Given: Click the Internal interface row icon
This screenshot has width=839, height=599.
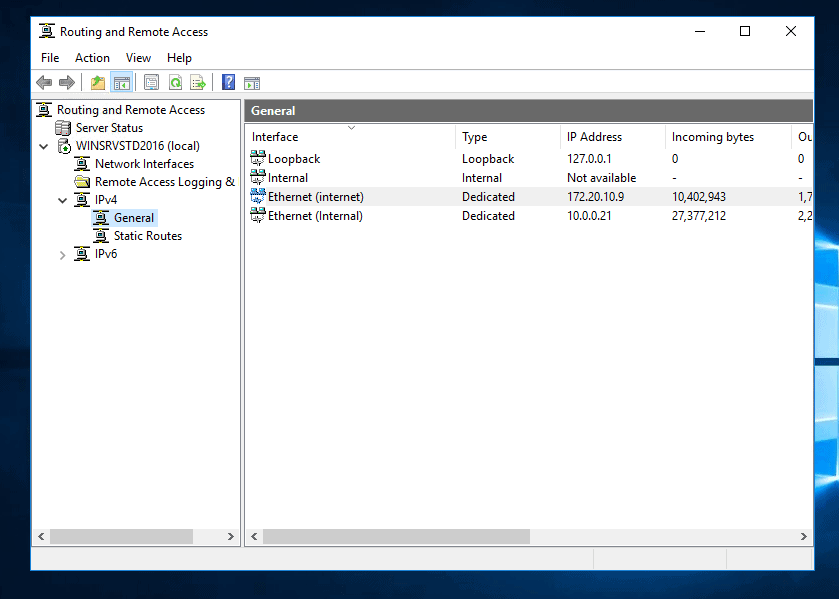Looking at the screenshot, I should click(x=258, y=177).
